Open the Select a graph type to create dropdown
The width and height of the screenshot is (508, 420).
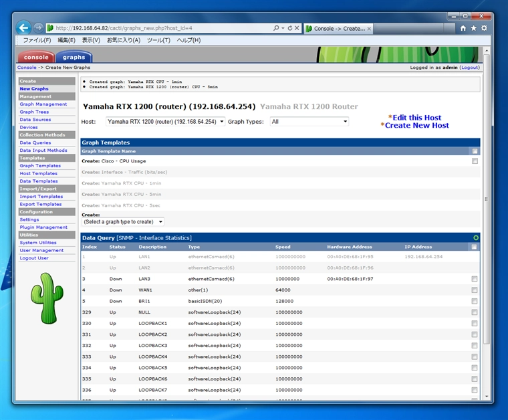click(x=123, y=221)
